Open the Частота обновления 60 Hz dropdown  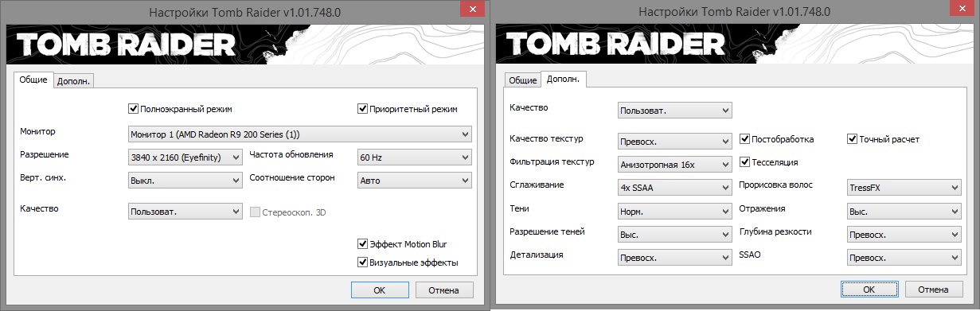(415, 157)
